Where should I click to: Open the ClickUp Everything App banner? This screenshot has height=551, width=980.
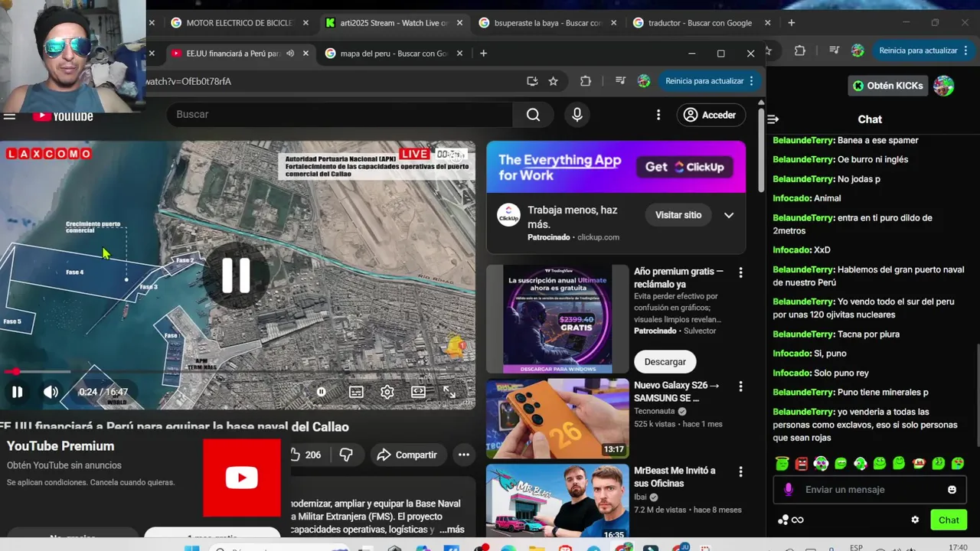(616, 167)
